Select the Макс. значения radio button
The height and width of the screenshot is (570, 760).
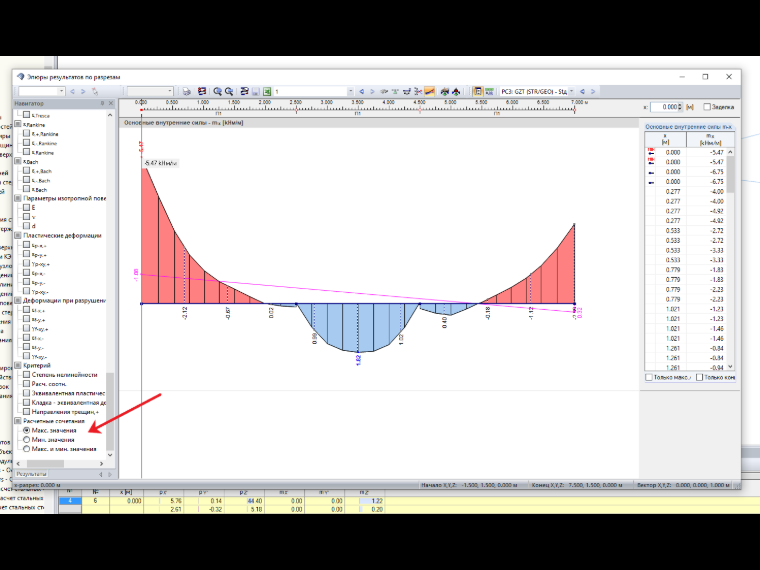tap(27, 430)
